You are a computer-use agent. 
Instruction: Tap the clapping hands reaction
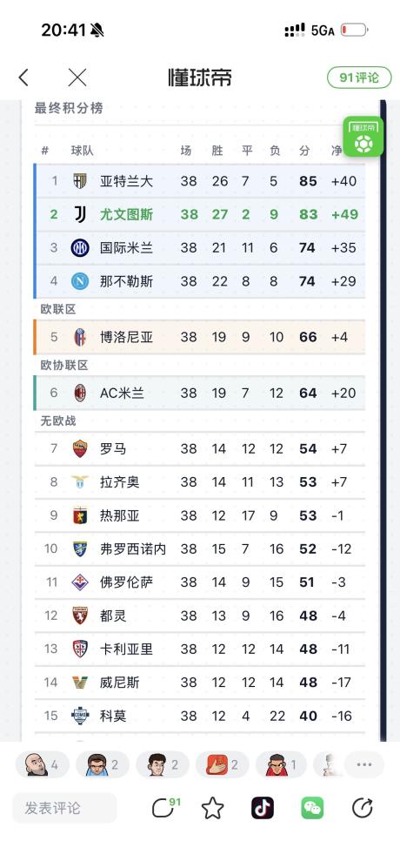tap(223, 764)
